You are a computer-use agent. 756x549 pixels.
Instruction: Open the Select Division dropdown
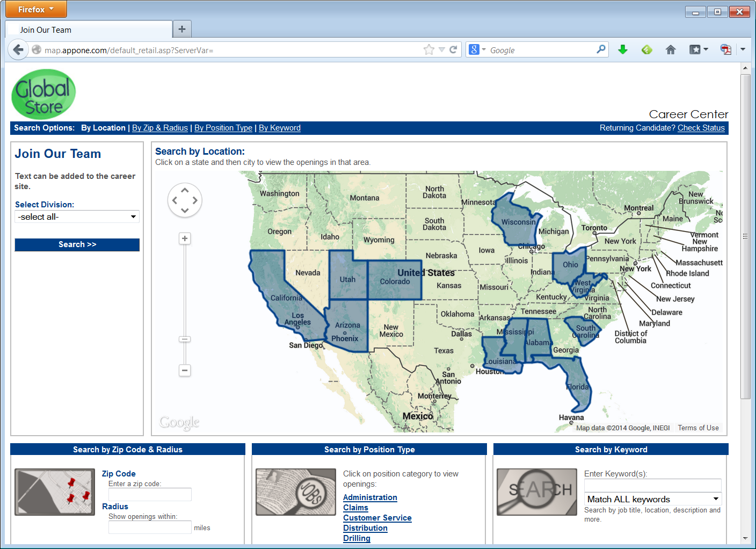pyautogui.click(x=77, y=216)
